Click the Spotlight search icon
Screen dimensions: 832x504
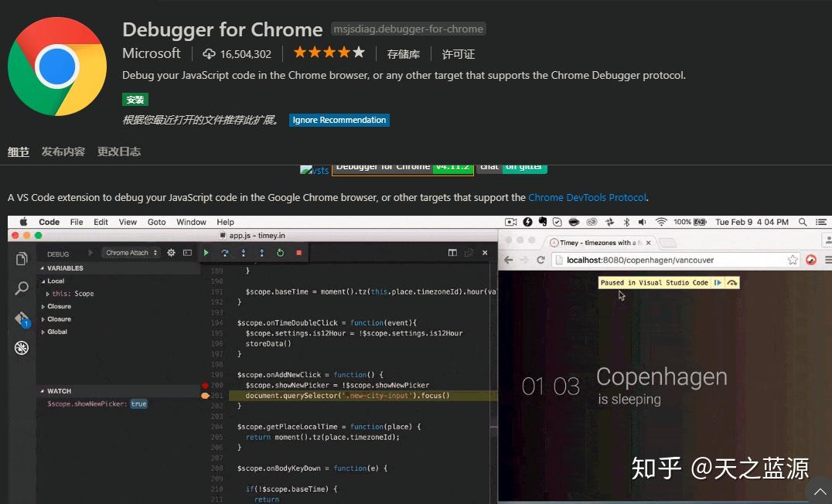coord(803,222)
